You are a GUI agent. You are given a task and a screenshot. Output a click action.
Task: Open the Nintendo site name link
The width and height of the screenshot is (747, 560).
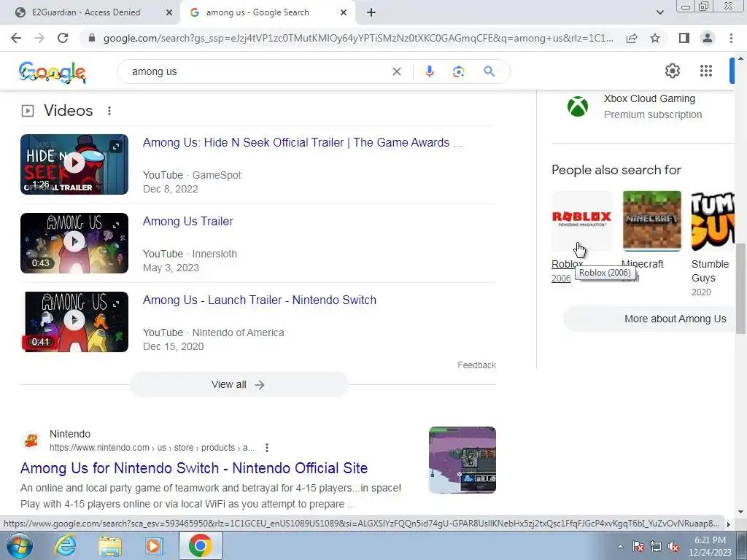tap(70, 434)
